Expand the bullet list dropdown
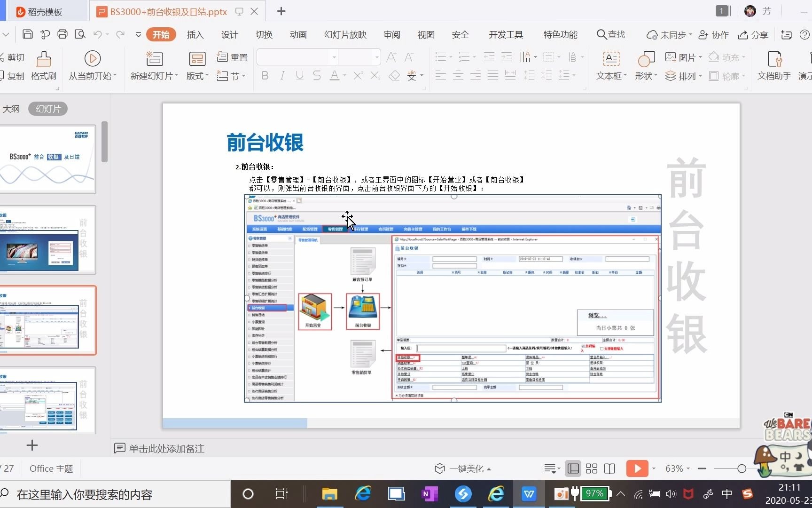 coord(451,57)
